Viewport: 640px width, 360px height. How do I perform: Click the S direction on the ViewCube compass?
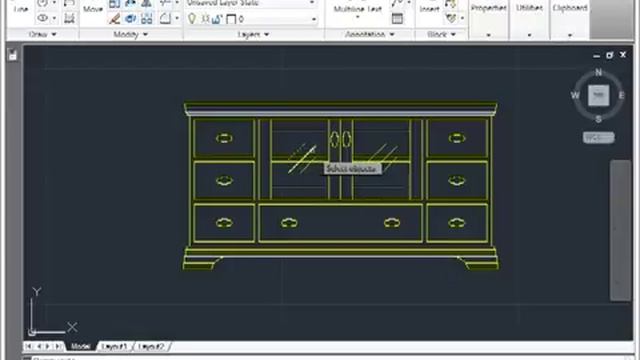[598, 119]
